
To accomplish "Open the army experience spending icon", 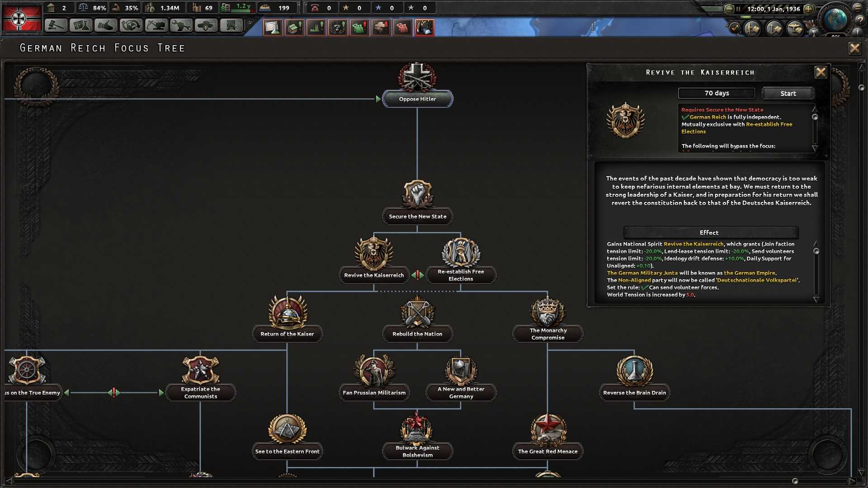I will (x=753, y=28).
